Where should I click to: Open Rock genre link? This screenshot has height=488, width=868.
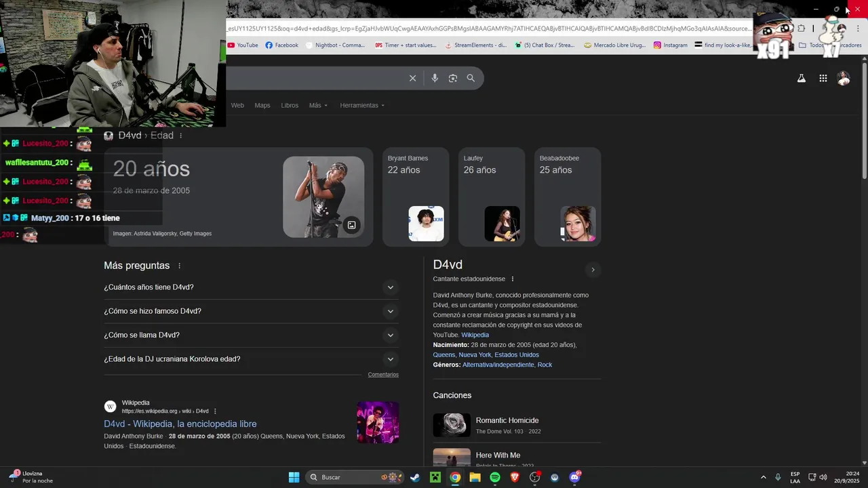tap(545, 365)
